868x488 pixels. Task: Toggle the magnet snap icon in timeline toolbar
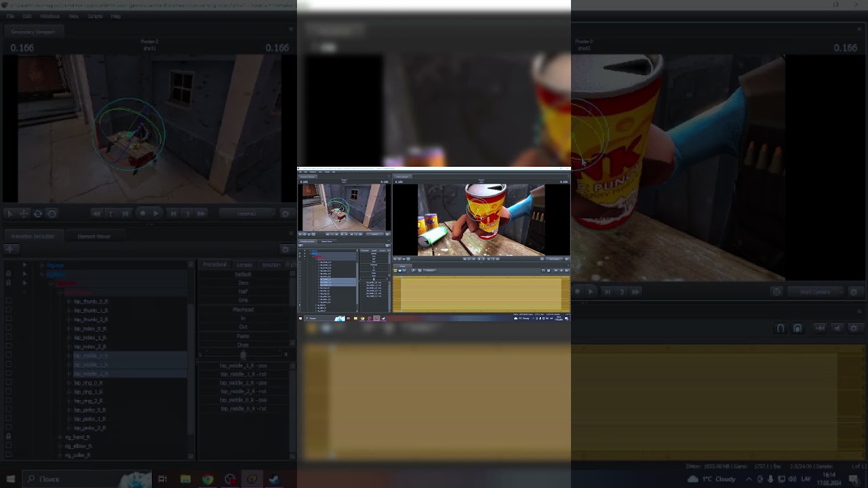781,328
